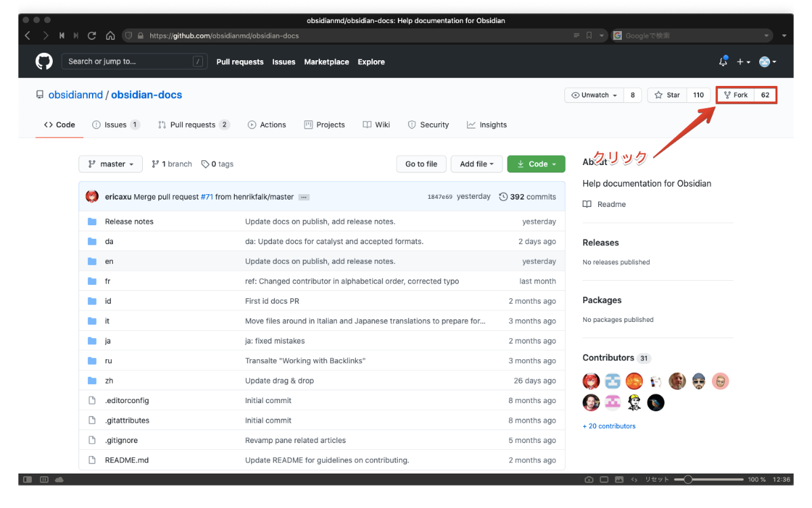Open the 62 forks count
This screenshot has height=508, width=812.
[x=765, y=95]
